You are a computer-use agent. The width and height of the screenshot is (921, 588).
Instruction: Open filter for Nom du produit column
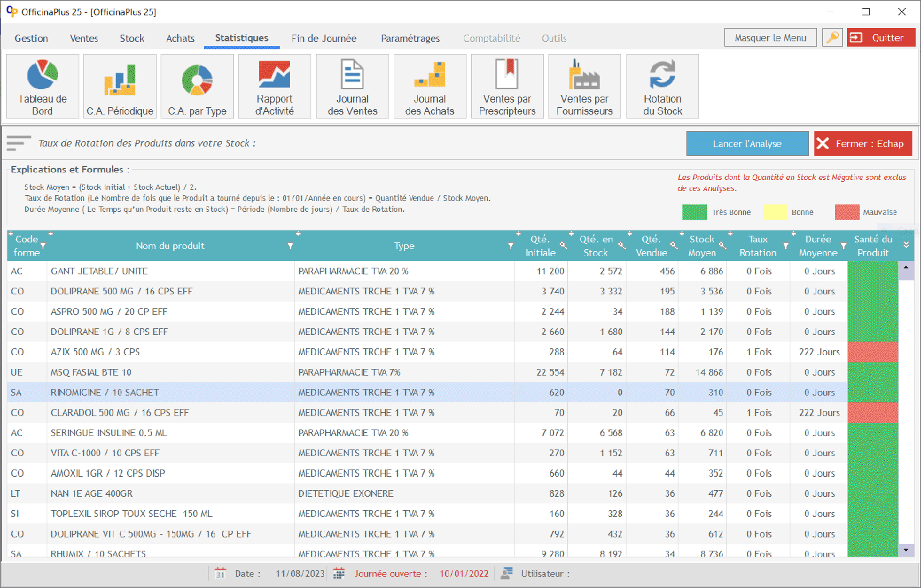click(290, 246)
